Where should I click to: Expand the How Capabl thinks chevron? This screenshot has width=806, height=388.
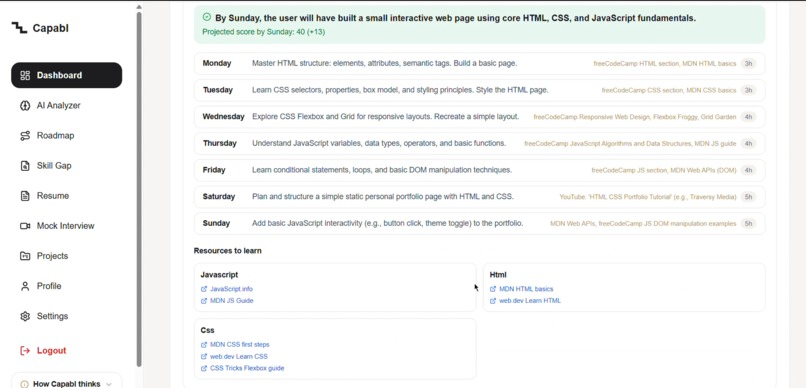[x=108, y=384]
